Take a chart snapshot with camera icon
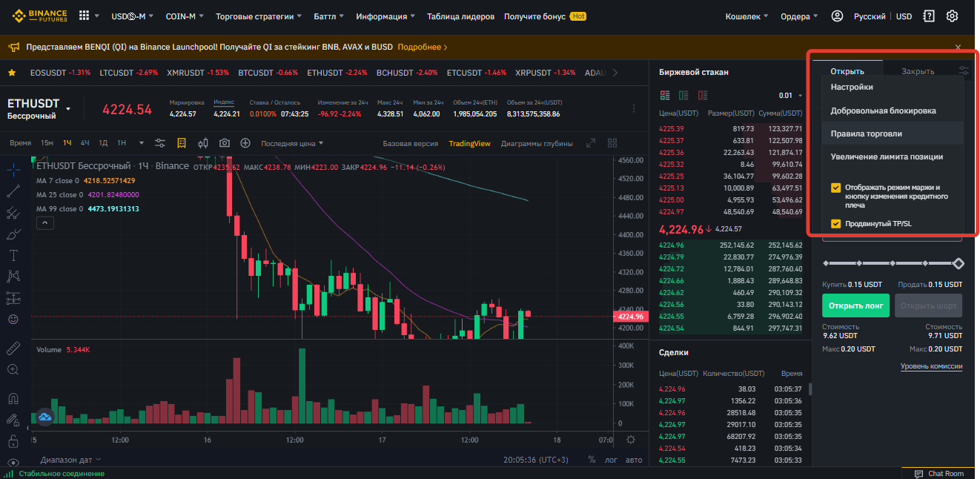This screenshot has width=980, height=479. 225,143
